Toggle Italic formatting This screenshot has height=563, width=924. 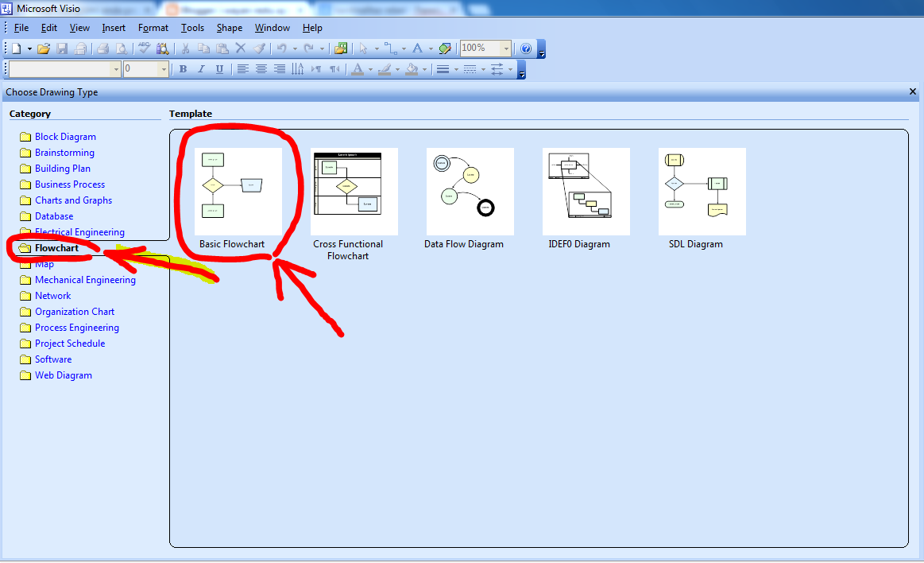(202, 69)
